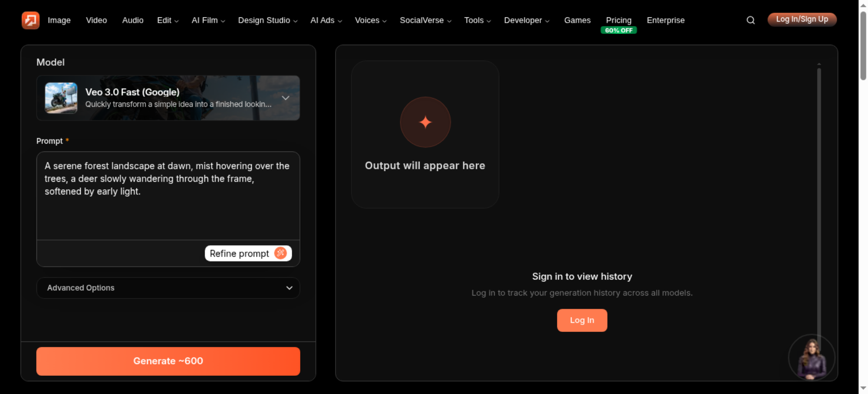
Task: Open the Design Studio dropdown menu
Action: 268,20
